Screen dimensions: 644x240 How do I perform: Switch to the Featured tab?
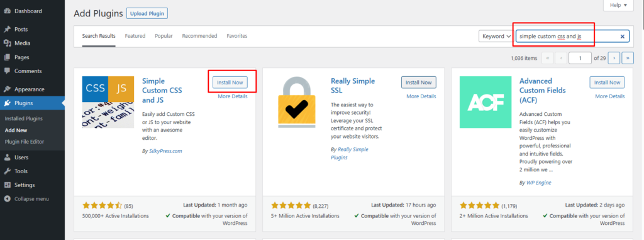tap(135, 36)
